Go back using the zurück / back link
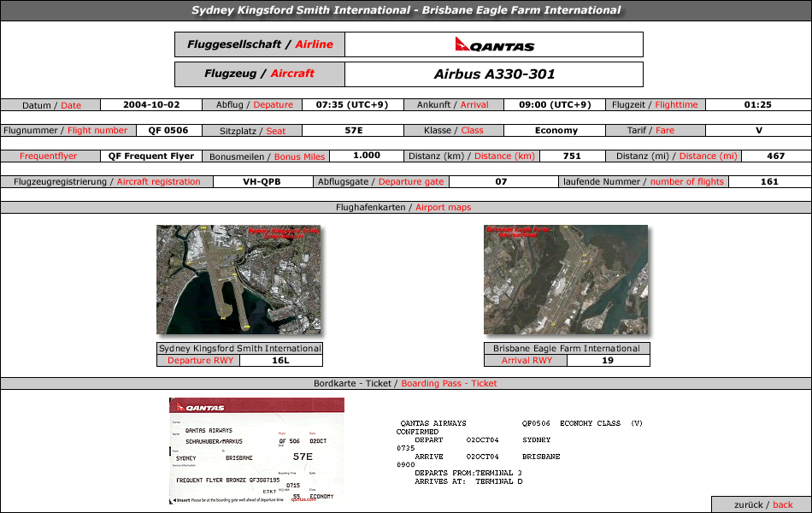The image size is (812, 513). point(762,504)
